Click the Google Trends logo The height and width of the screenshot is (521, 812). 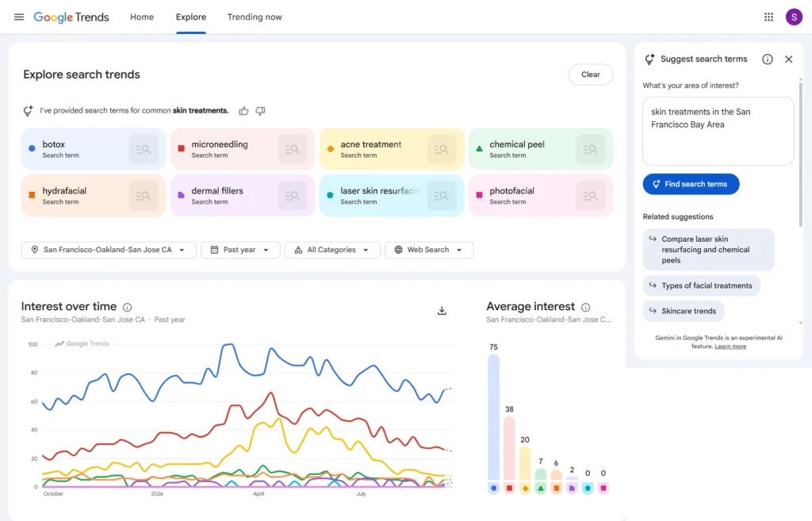tap(71, 17)
